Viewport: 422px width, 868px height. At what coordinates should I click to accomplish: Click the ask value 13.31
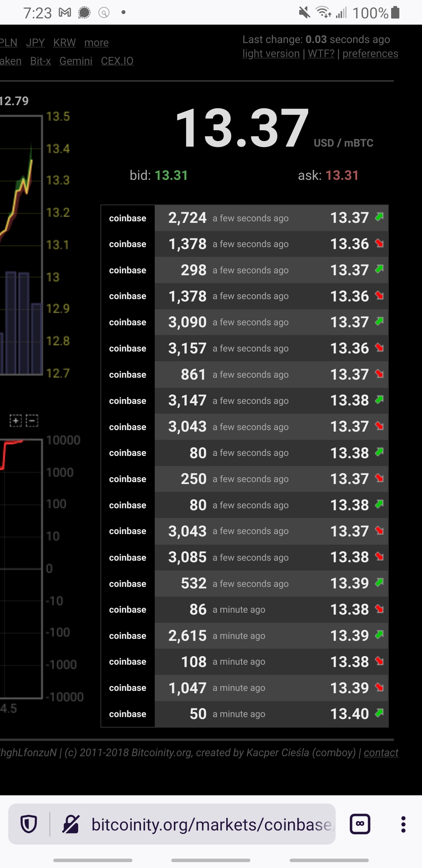click(x=342, y=176)
